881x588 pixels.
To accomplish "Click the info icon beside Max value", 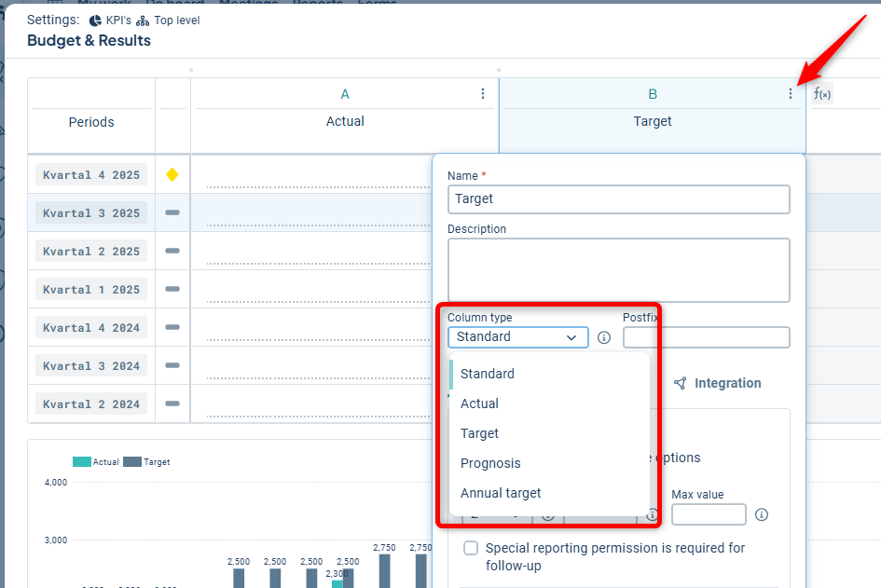I will [762, 514].
